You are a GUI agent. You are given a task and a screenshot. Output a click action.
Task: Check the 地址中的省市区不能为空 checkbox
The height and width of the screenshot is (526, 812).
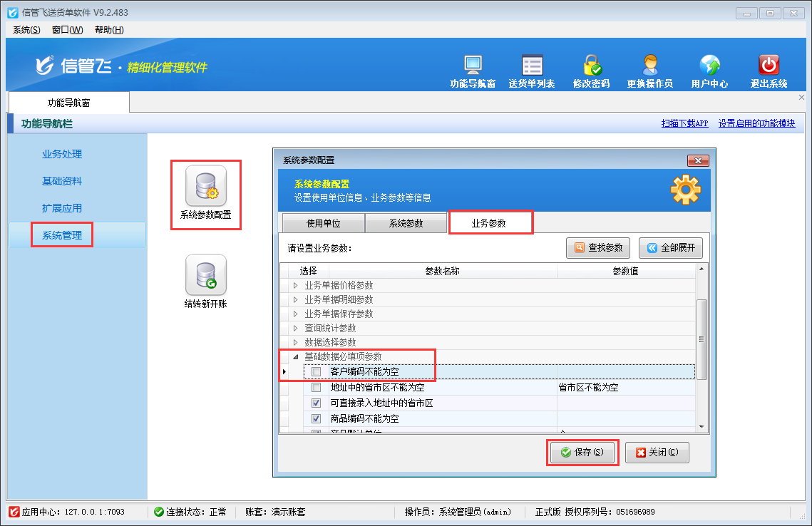(x=317, y=387)
